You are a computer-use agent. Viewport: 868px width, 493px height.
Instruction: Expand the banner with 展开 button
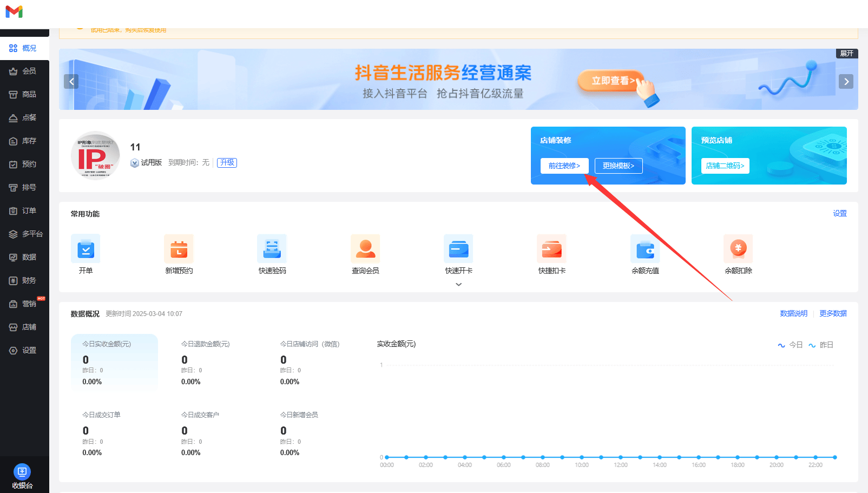click(x=846, y=54)
